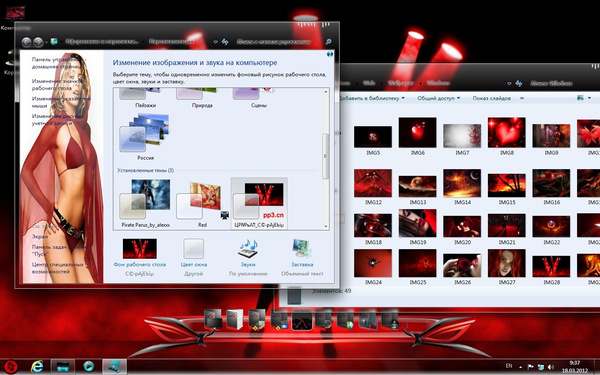The image size is (600, 375).
Task: Expand Personalization address bar history dropdown
Action: pos(215,42)
